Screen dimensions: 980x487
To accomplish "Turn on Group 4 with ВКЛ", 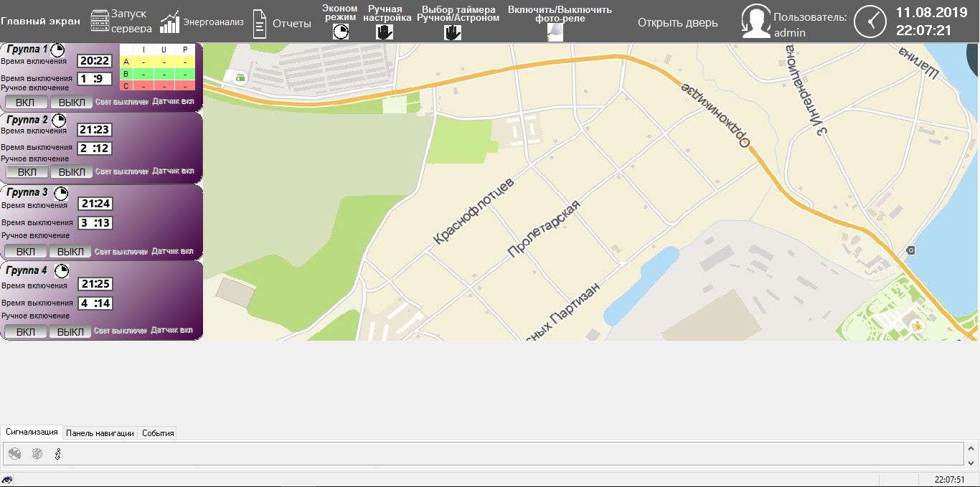I will pos(25,331).
